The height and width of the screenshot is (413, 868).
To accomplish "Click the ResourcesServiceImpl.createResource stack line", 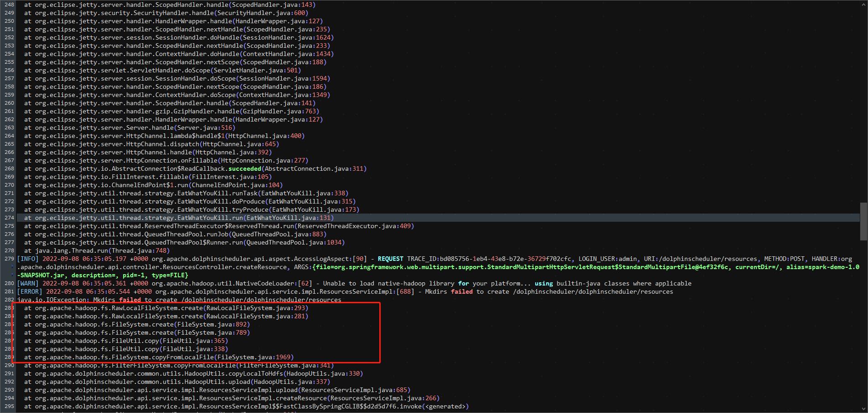I will (x=232, y=398).
